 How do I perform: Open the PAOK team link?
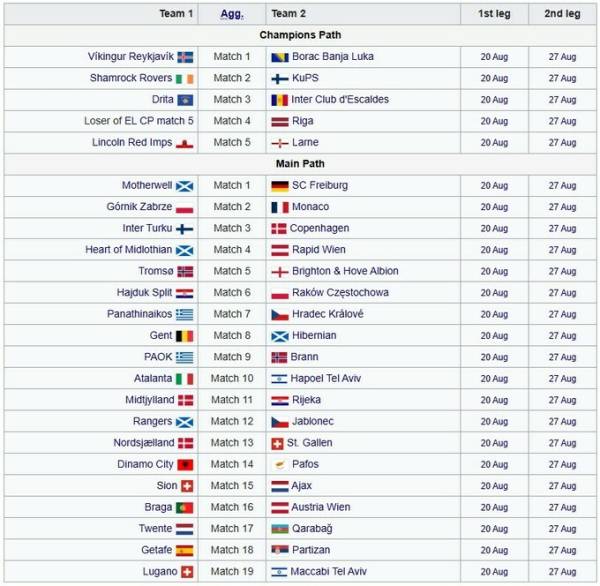point(158,357)
